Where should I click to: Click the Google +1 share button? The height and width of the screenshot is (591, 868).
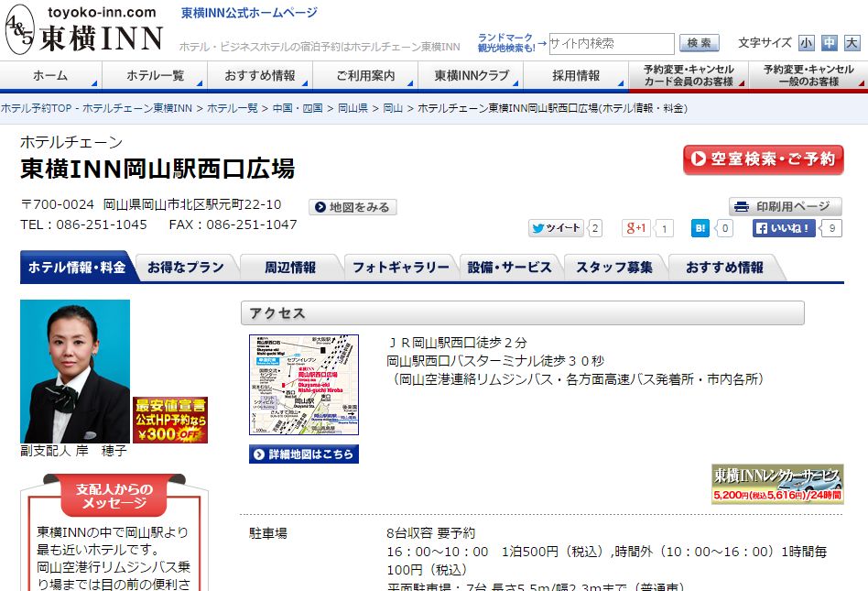pos(635,228)
